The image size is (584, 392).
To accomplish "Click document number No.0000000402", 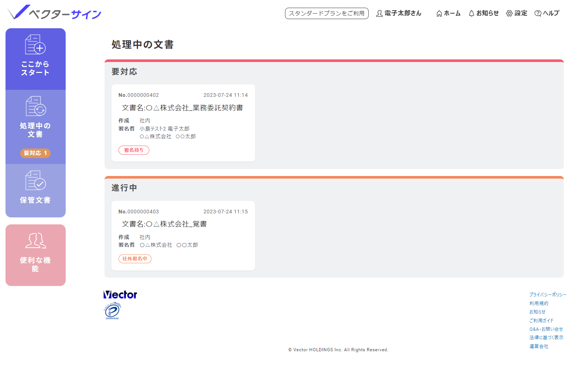I will click(x=139, y=95).
